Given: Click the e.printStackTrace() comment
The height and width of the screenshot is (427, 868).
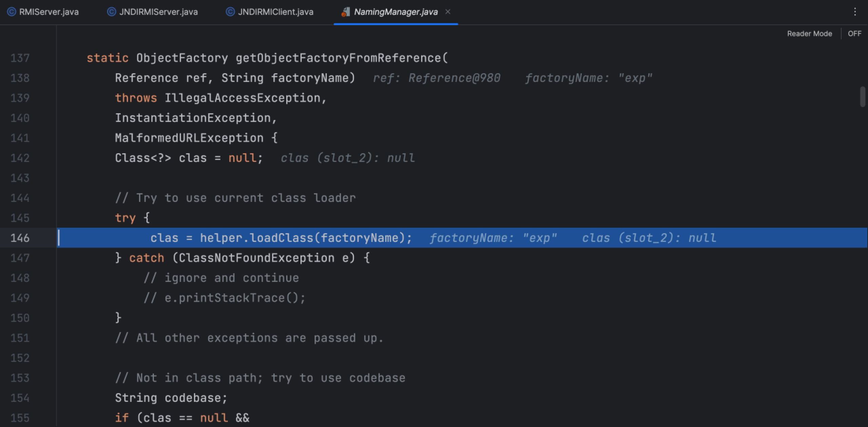Looking at the screenshot, I should 225,298.
